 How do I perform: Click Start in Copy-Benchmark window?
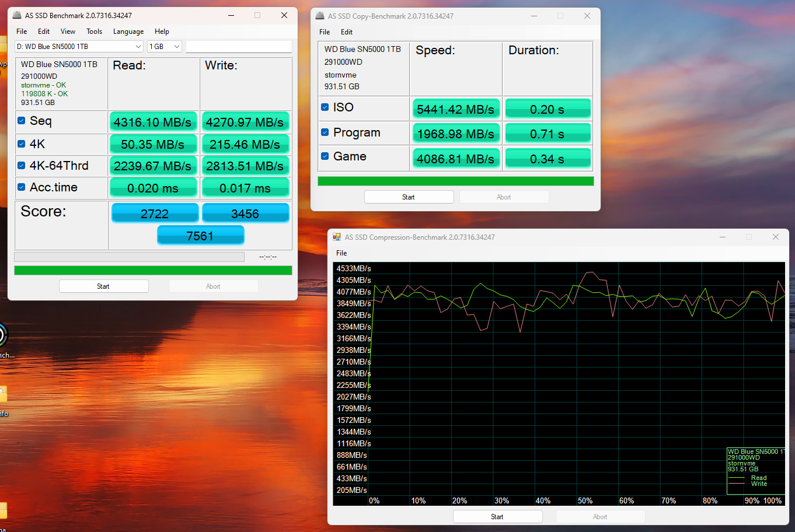(x=409, y=197)
